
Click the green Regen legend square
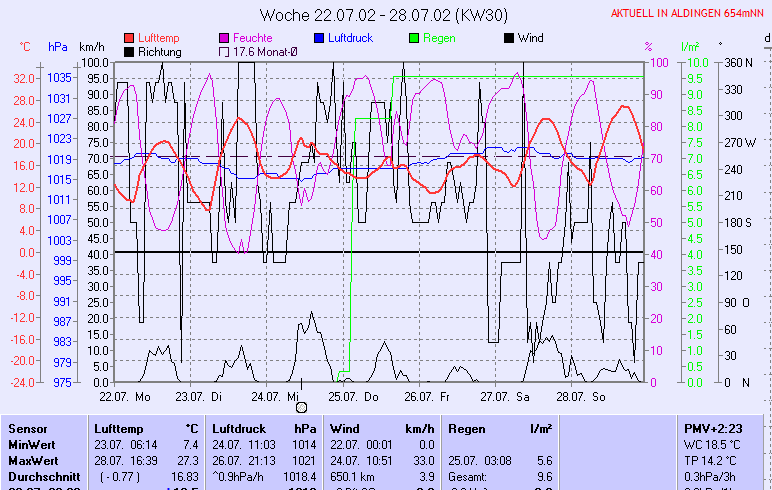(x=414, y=38)
